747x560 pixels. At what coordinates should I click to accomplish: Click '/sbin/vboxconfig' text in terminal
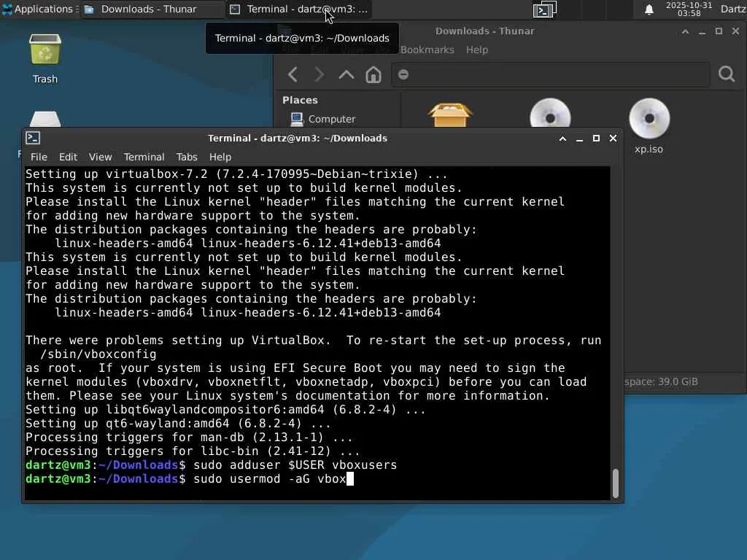click(x=98, y=354)
